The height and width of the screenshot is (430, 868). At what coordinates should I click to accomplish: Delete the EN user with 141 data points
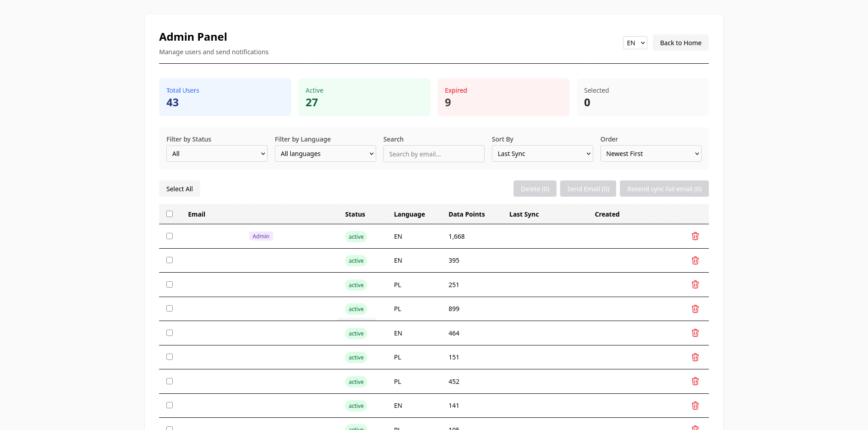(695, 406)
